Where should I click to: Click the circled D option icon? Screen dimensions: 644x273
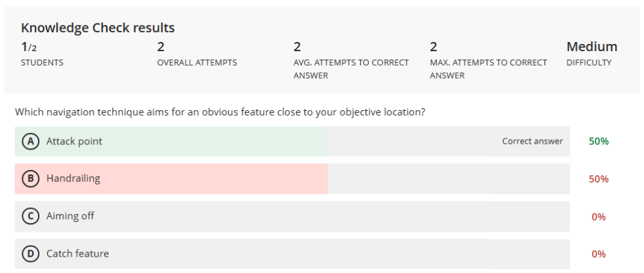[30, 253]
